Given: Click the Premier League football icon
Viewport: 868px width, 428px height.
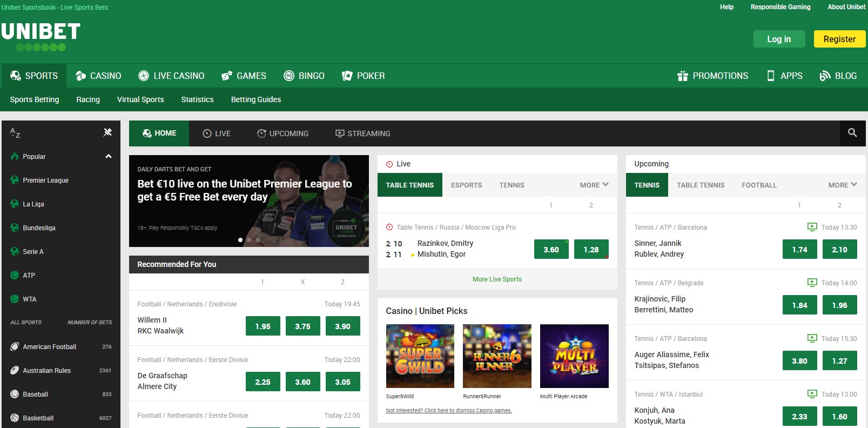Looking at the screenshot, I should pos(15,180).
